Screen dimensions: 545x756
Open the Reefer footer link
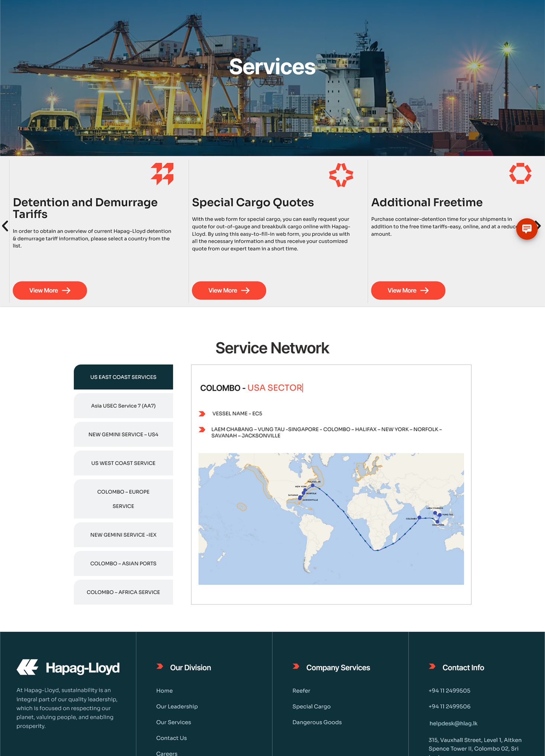pyautogui.click(x=301, y=691)
